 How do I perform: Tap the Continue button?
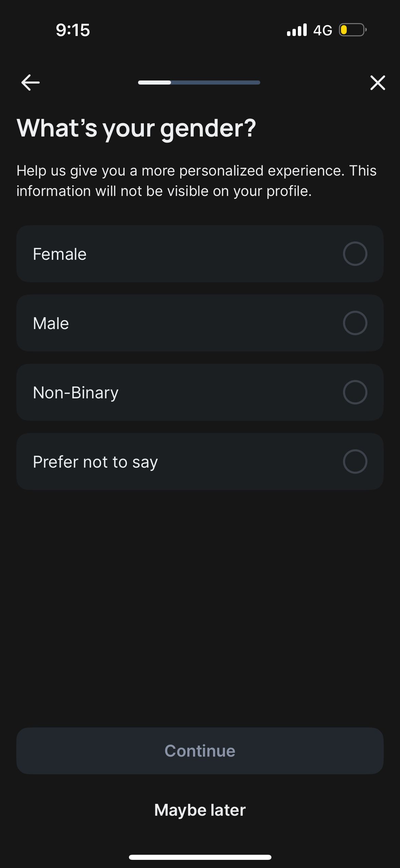click(200, 751)
